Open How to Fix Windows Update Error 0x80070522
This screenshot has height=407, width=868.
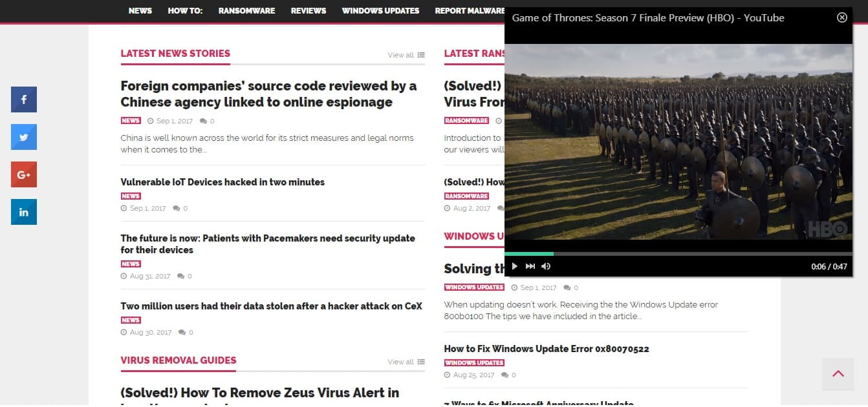(x=547, y=349)
